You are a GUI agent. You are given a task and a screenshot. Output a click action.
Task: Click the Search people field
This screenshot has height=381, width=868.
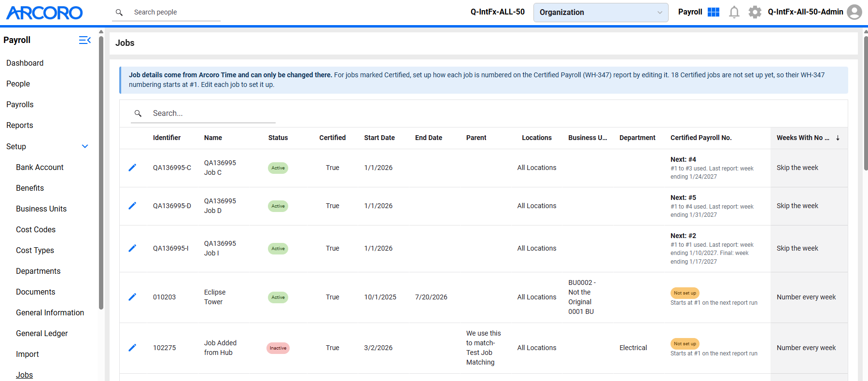tap(166, 12)
